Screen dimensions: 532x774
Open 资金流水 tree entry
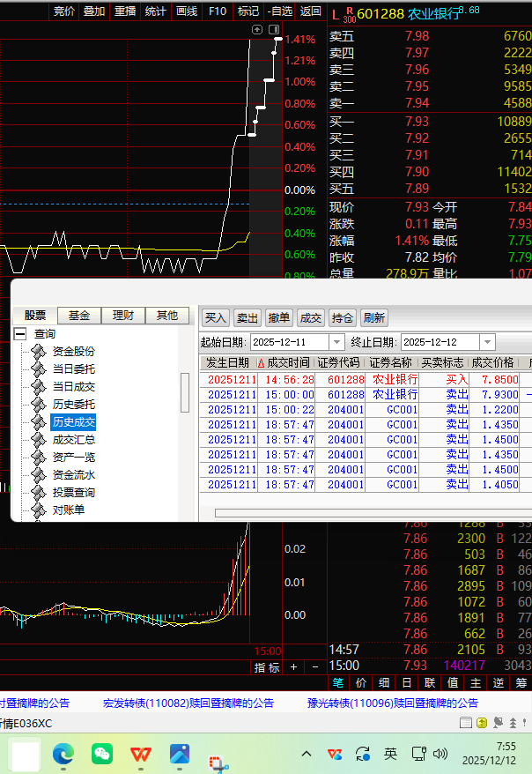tap(73, 475)
